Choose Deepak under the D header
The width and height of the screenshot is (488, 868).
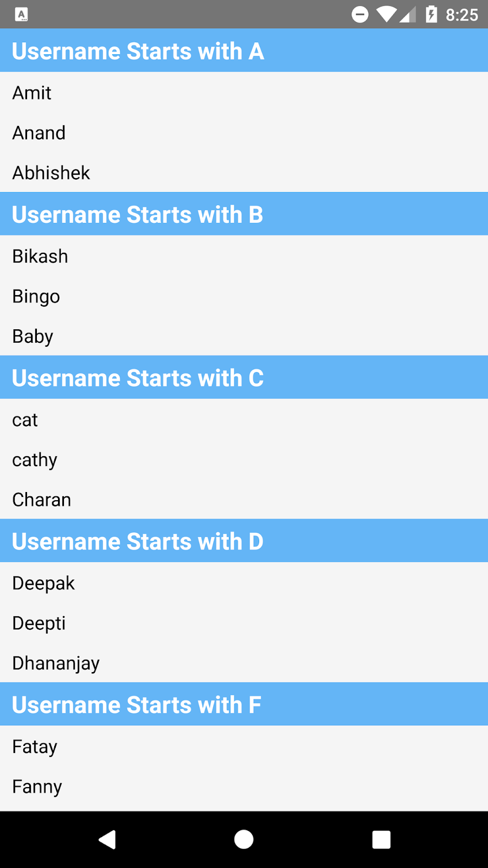pyautogui.click(x=43, y=583)
